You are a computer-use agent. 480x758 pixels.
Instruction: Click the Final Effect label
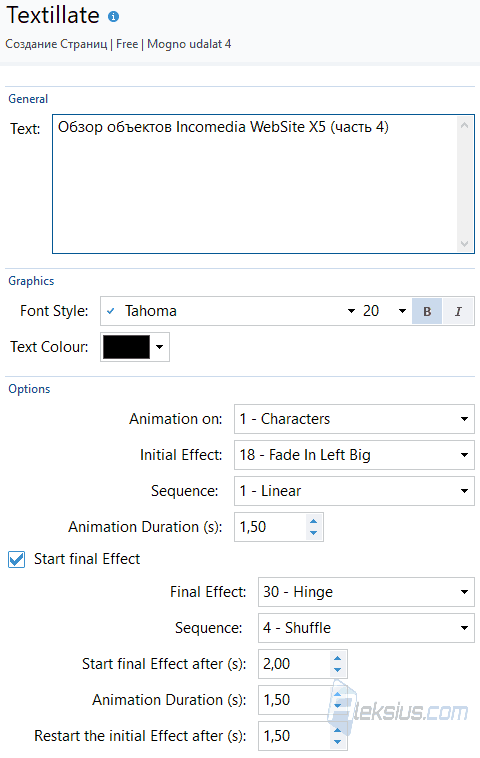(x=208, y=592)
